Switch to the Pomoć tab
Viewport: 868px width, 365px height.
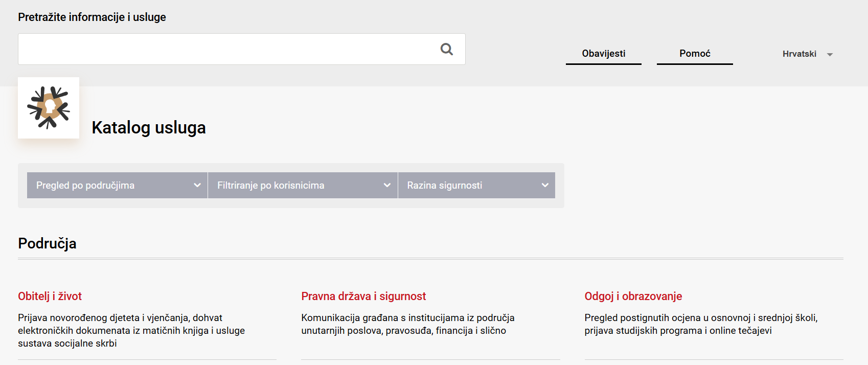point(695,54)
